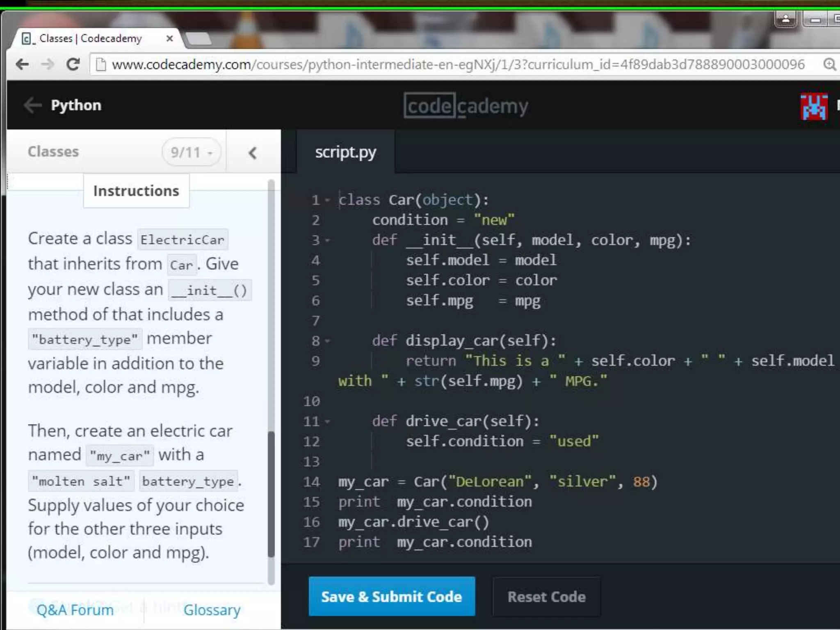The width and height of the screenshot is (840, 630).
Task: Click "class Car(object):" on line 1
Action: pos(414,200)
